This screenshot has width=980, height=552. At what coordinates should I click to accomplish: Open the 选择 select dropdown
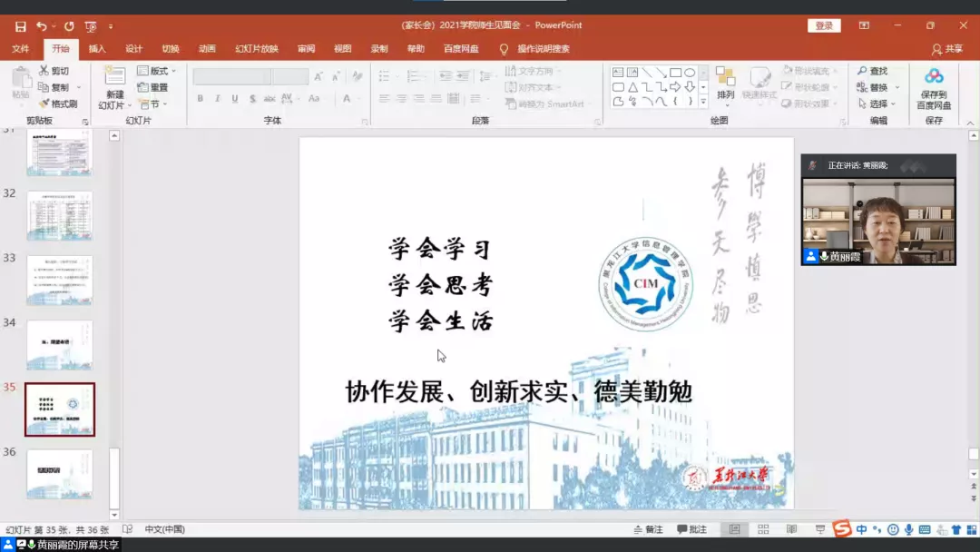878,103
